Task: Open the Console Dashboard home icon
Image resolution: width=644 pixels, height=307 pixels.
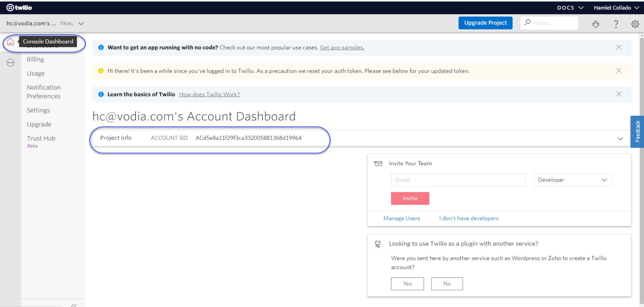Action: (10, 42)
